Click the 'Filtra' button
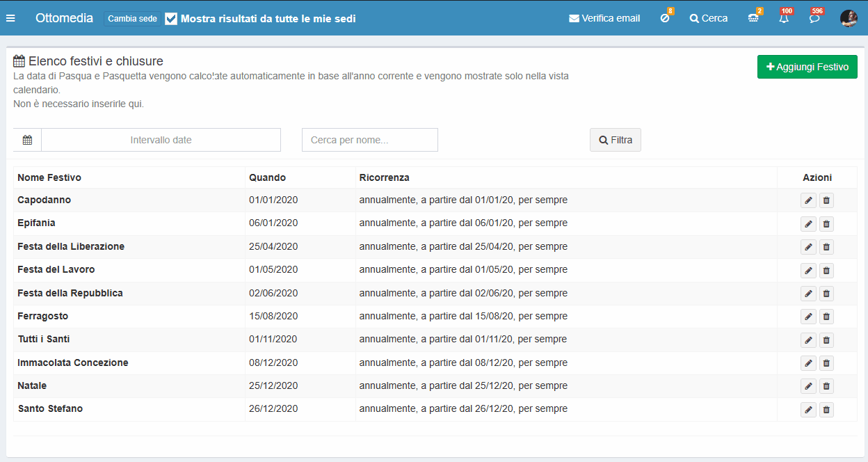Screen dimensions: 868x462 (x=615, y=140)
